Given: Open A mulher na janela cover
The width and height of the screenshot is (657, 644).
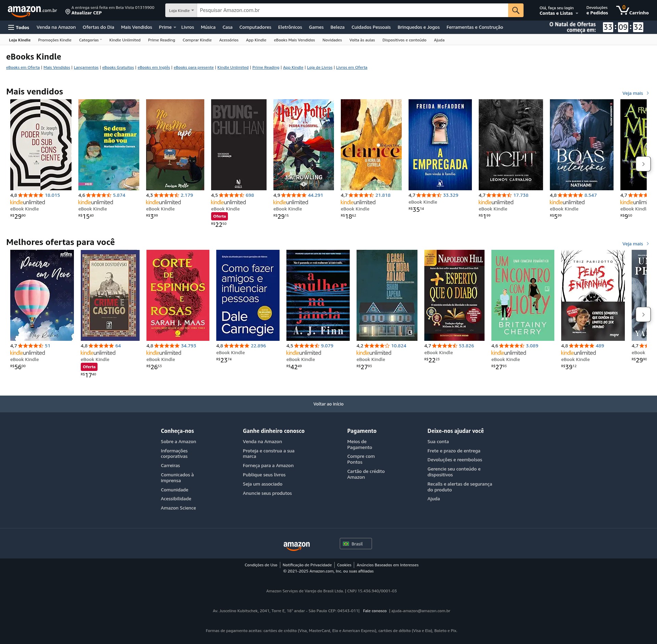Looking at the screenshot, I should (x=318, y=295).
